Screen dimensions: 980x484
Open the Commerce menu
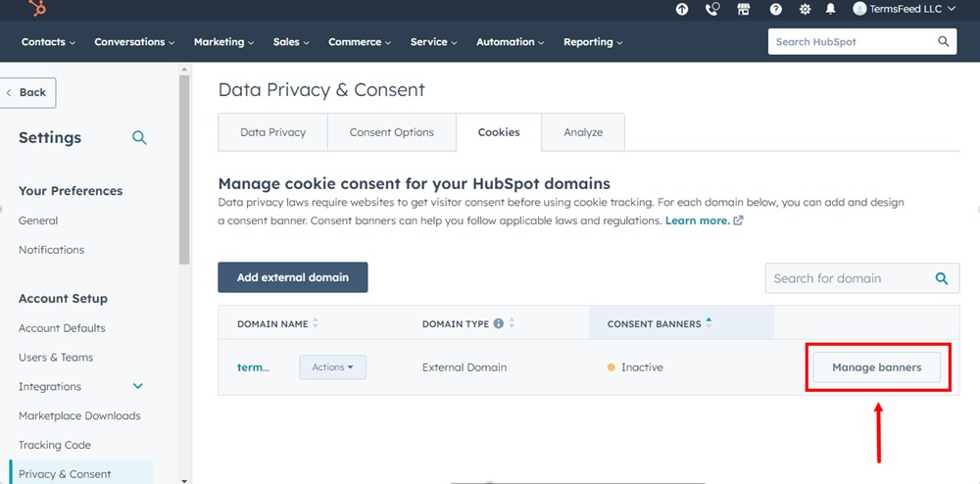(360, 42)
